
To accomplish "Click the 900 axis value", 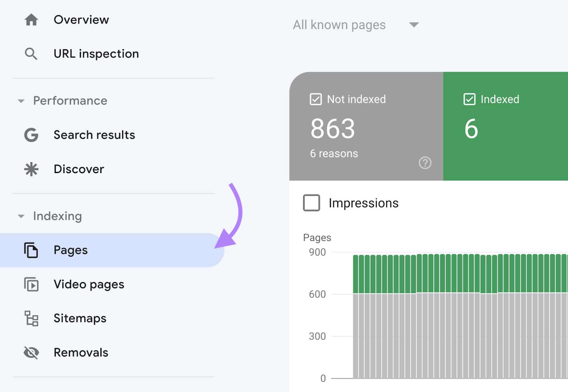I will click(x=317, y=252).
